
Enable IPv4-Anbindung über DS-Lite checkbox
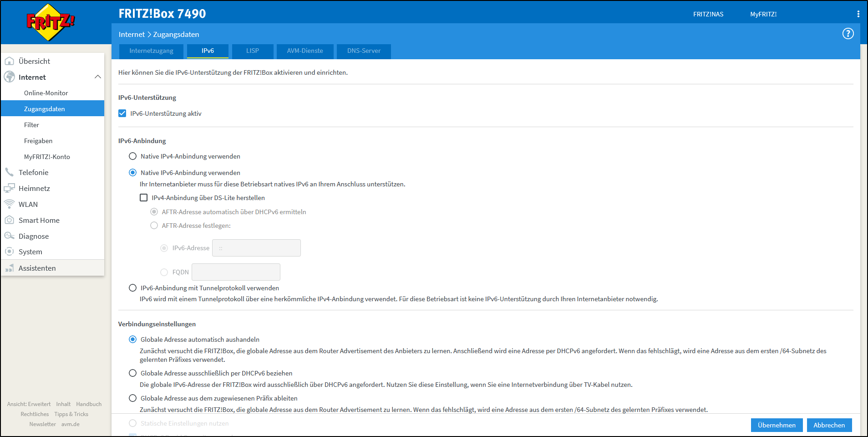coord(143,198)
